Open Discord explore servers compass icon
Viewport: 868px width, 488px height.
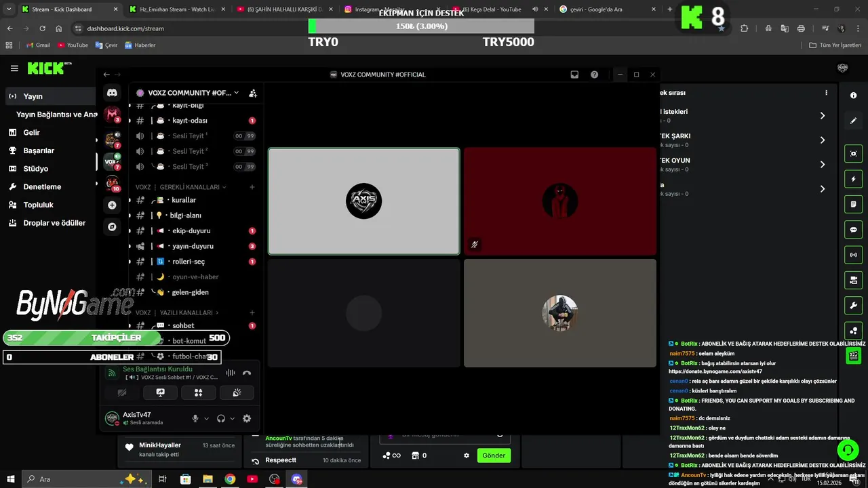tap(112, 227)
